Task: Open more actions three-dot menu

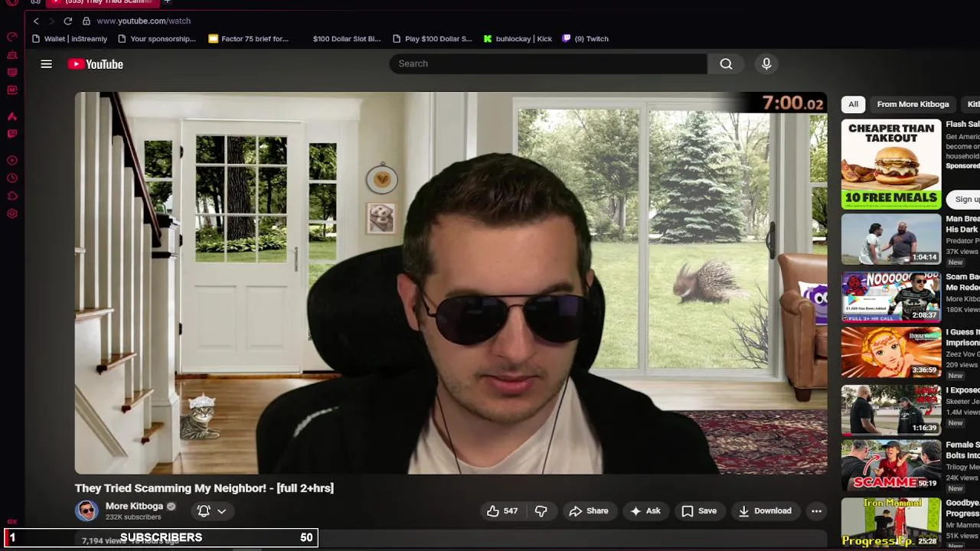Action: [x=816, y=511]
